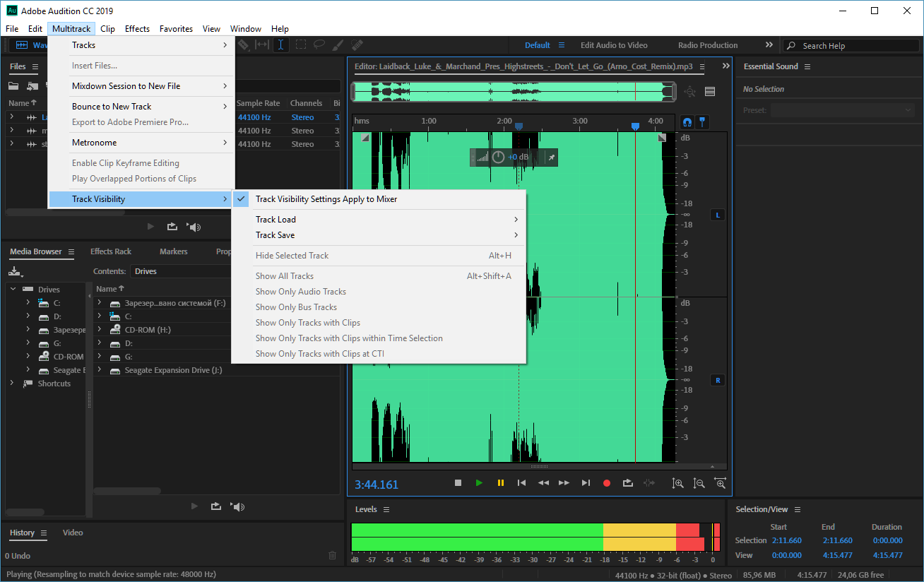Click the Pause button in transport

coord(500,483)
